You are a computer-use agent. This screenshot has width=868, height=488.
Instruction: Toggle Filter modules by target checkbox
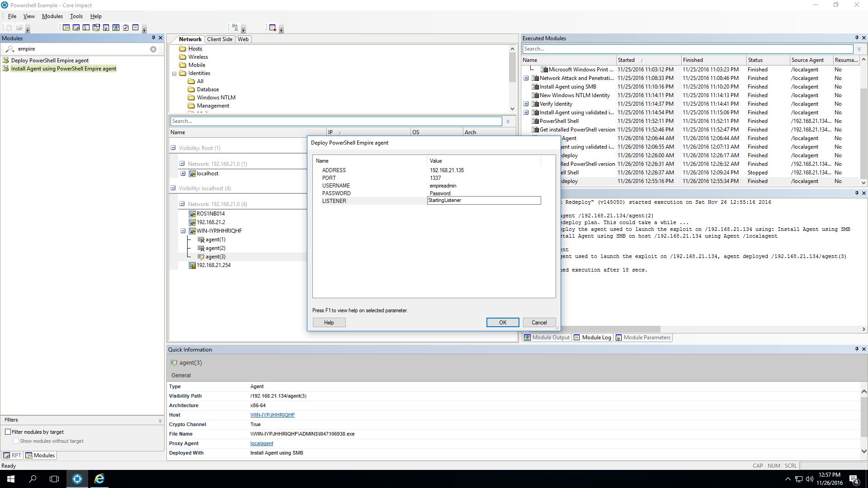[8, 432]
